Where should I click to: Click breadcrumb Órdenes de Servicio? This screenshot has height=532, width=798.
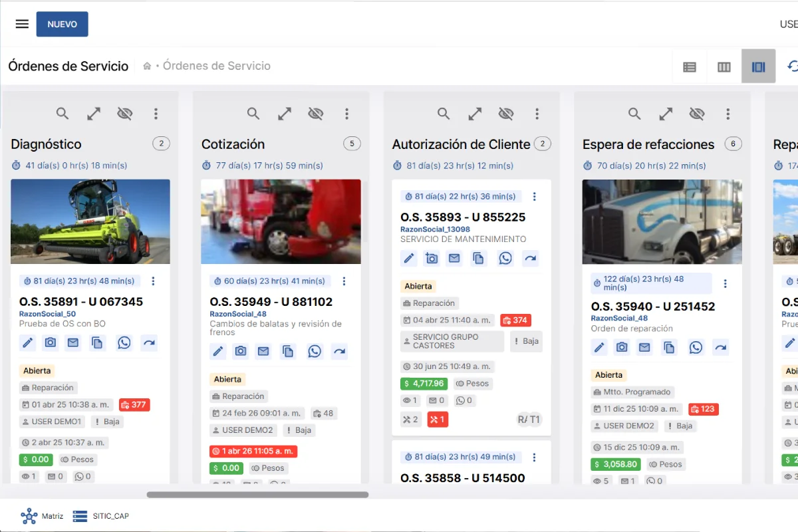pos(217,66)
